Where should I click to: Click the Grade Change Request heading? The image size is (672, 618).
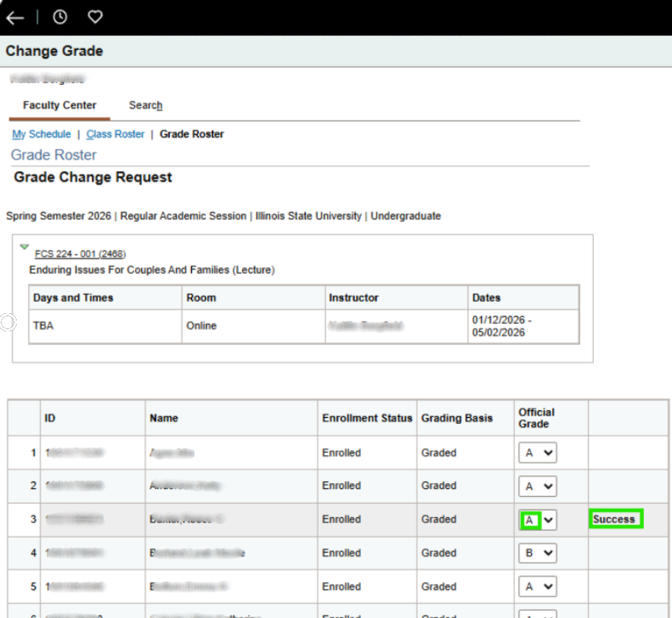click(x=93, y=177)
